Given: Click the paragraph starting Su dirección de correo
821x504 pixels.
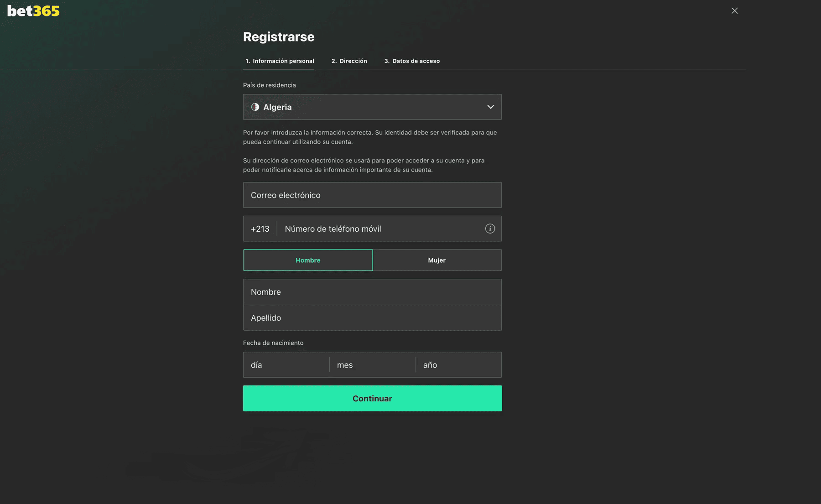Looking at the screenshot, I should [364, 165].
